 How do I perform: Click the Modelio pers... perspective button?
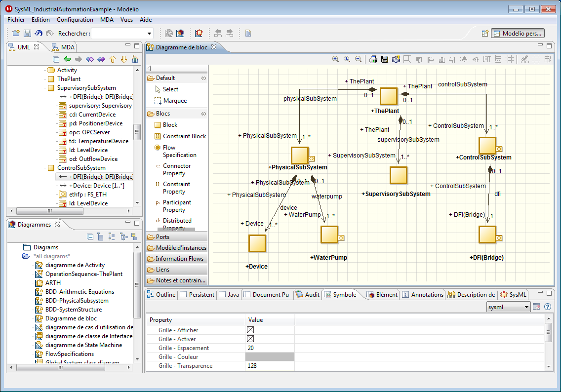coord(518,33)
